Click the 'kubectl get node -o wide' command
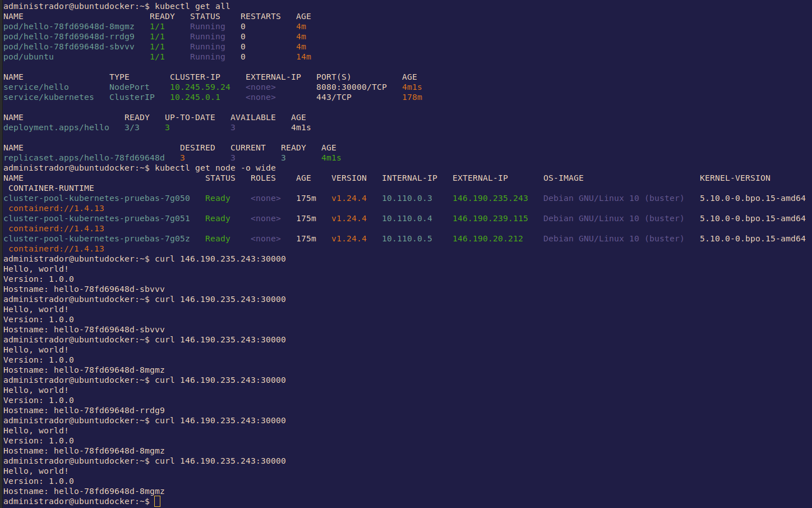Viewport: 812px width, 508px height. point(215,168)
